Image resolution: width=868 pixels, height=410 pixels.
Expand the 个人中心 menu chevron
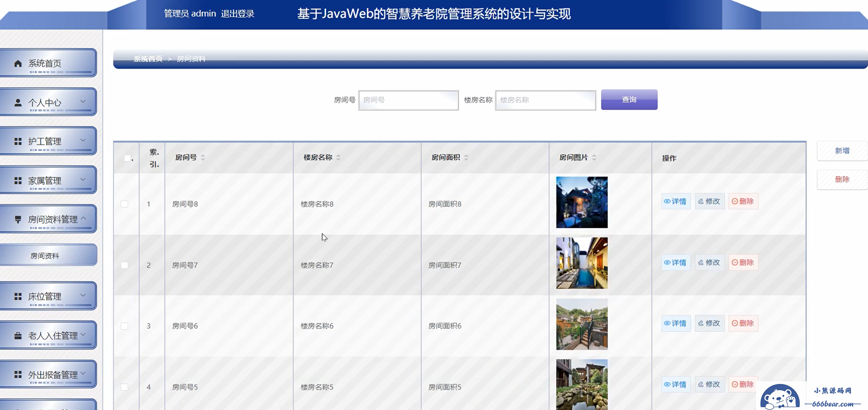click(83, 101)
